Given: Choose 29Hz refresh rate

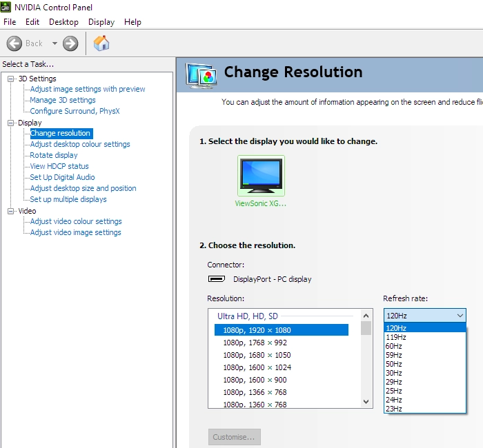Looking at the screenshot, I should [x=425, y=382].
